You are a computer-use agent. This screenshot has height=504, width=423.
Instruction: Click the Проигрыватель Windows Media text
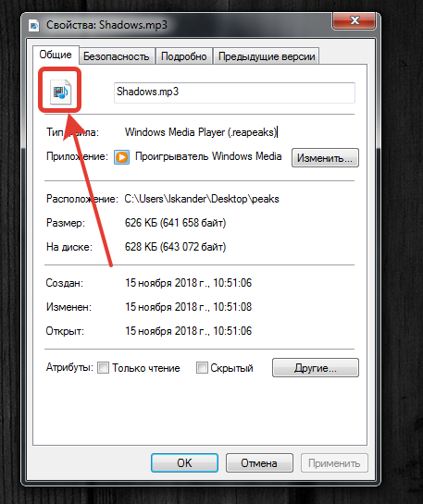tap(208, 156)
